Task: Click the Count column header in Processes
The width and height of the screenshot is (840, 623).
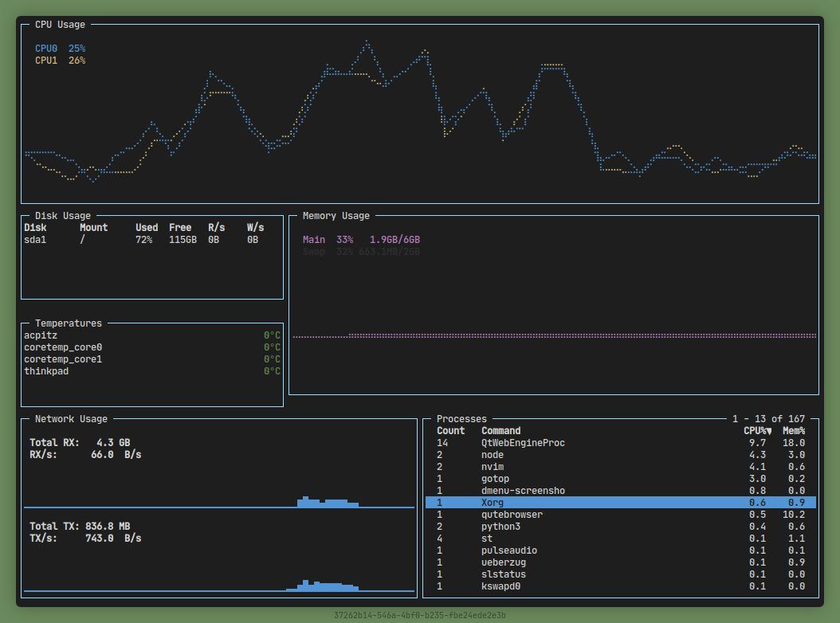Action: pos(450,431)
